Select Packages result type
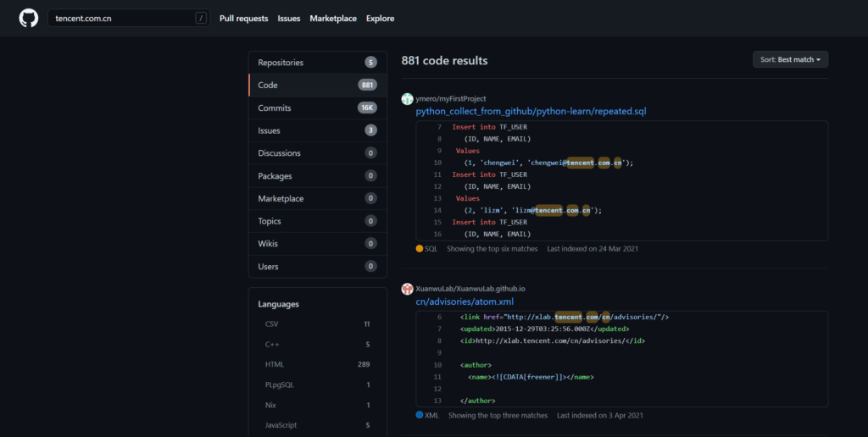The height and width of the screenshot is (437, 868). (318, 176)
